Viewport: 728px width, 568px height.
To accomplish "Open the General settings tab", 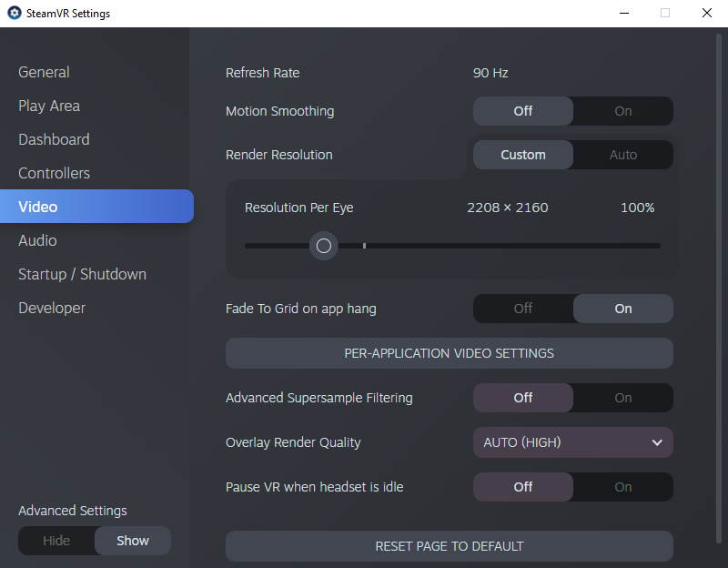I will [44, 72].
